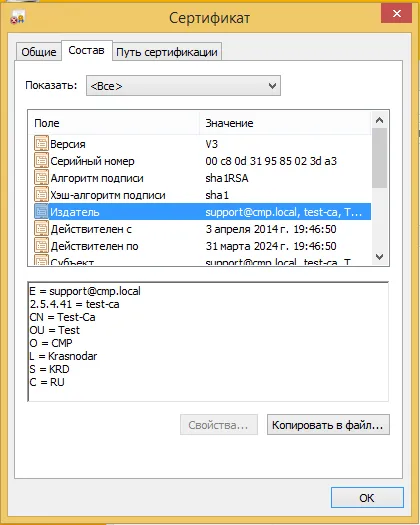Confirm with the OK button
The width and height of the screenshot is (420, 525).
tap(367, 498)
